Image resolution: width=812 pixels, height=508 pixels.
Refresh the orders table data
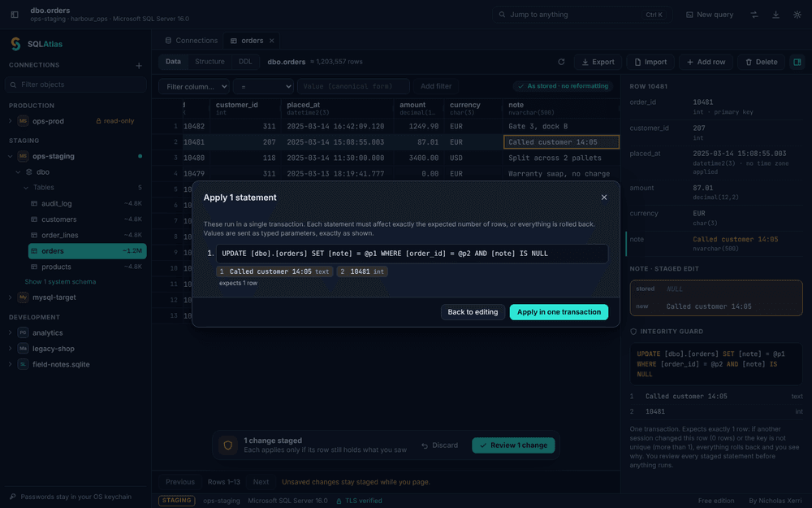coord(561,62)
